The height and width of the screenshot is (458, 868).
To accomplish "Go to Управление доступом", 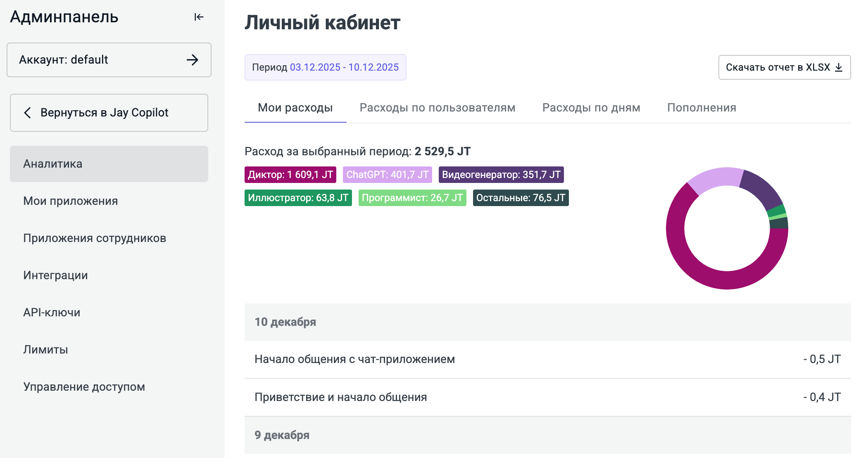I will [x=84, y=387].
